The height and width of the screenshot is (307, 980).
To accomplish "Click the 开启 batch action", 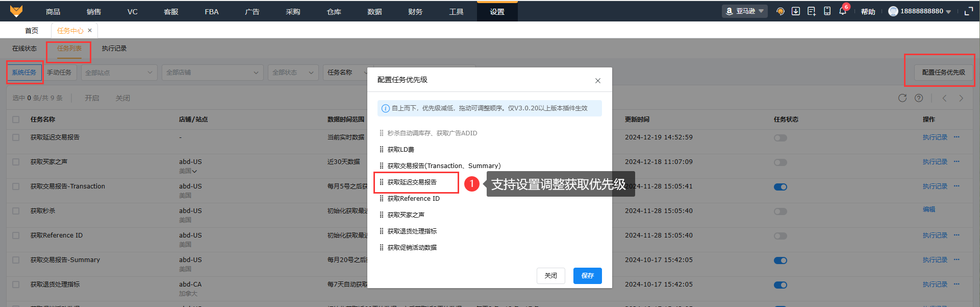I will [92, 98].
